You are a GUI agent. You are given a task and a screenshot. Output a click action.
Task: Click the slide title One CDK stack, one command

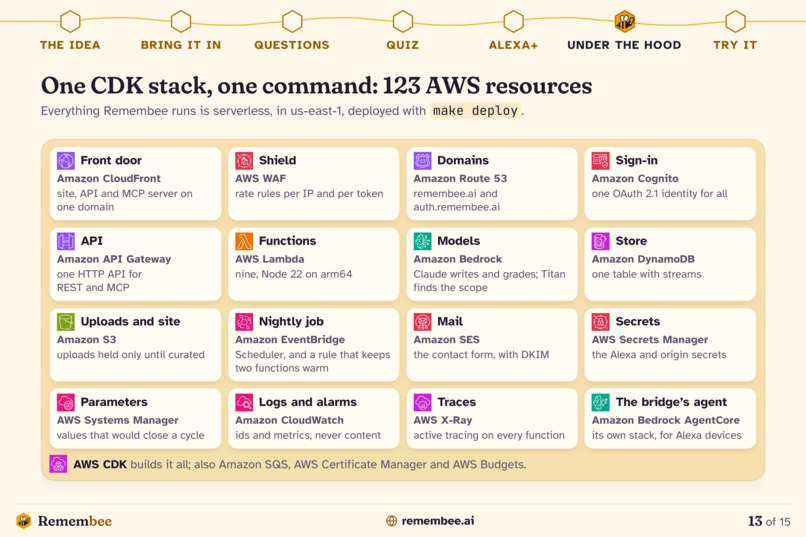[x=317, y=85]
